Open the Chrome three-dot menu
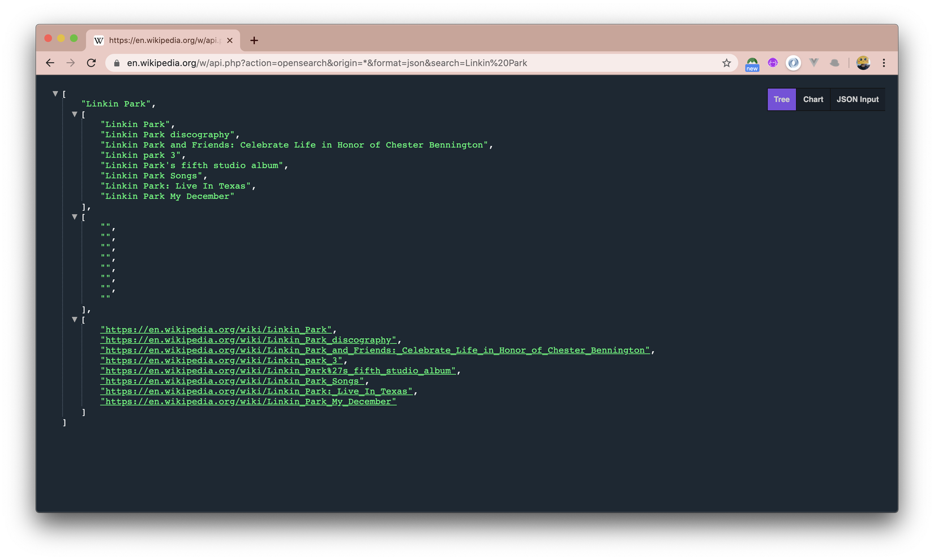 884,63
